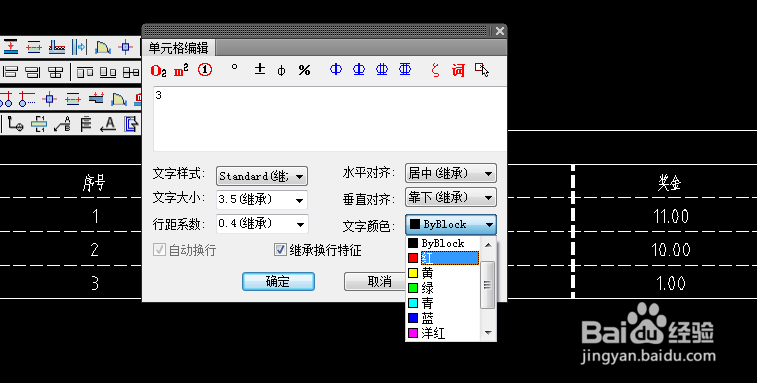The image size is (757, 383).
Task: Open the red 词 word library
Action: coord(458,71)
